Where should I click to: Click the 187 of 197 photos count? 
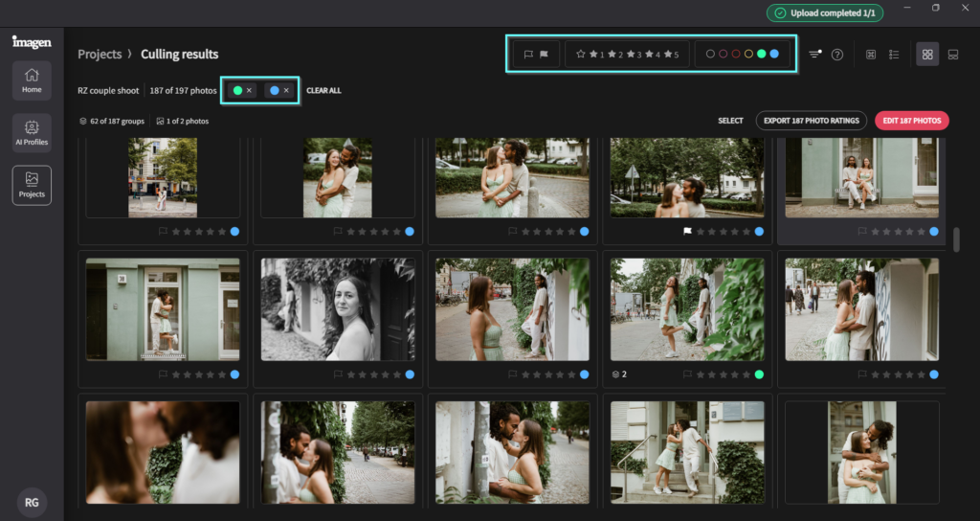pos(183,91)
